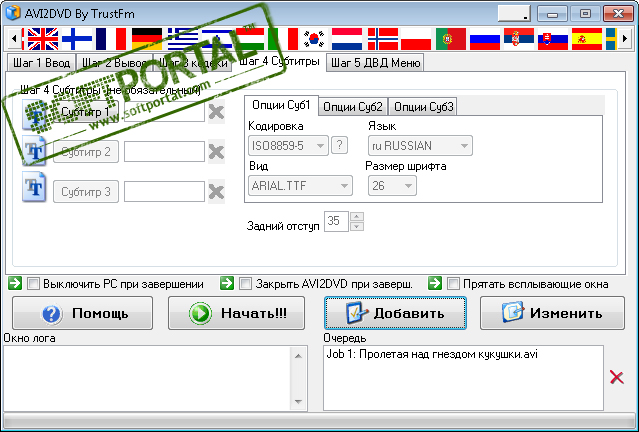Check Прятать всплывающие окна option
This screenshot has height=432, width=639.
click(453, 284)
